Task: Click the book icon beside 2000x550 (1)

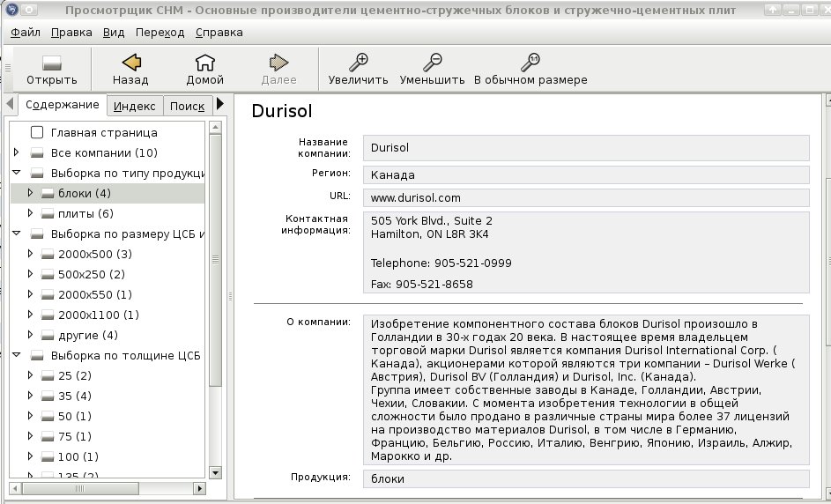Action: tap(48, 294)
